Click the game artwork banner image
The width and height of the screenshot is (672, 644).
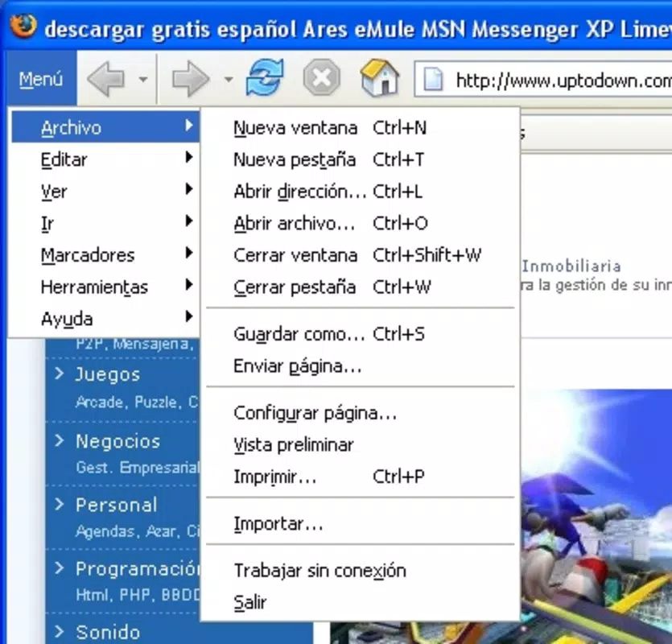click(596, 516)
